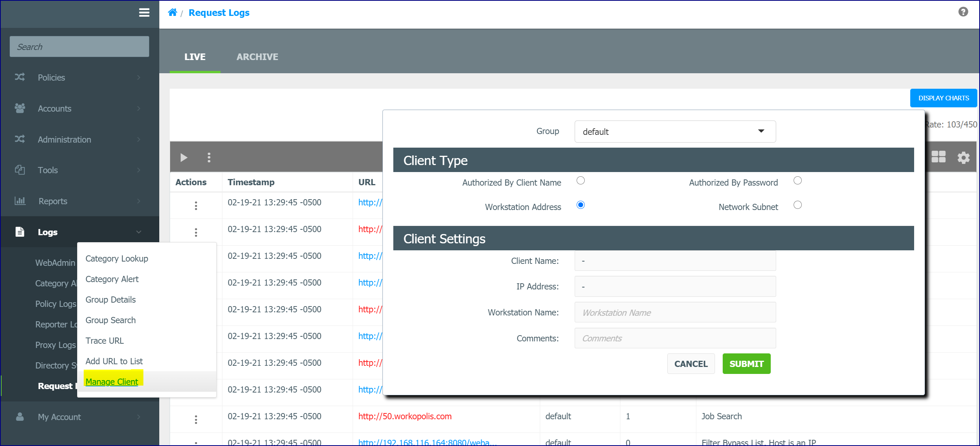The image size is (980, 446).
Task: Expand the My Account menu chevron
Action: point(139,417)
